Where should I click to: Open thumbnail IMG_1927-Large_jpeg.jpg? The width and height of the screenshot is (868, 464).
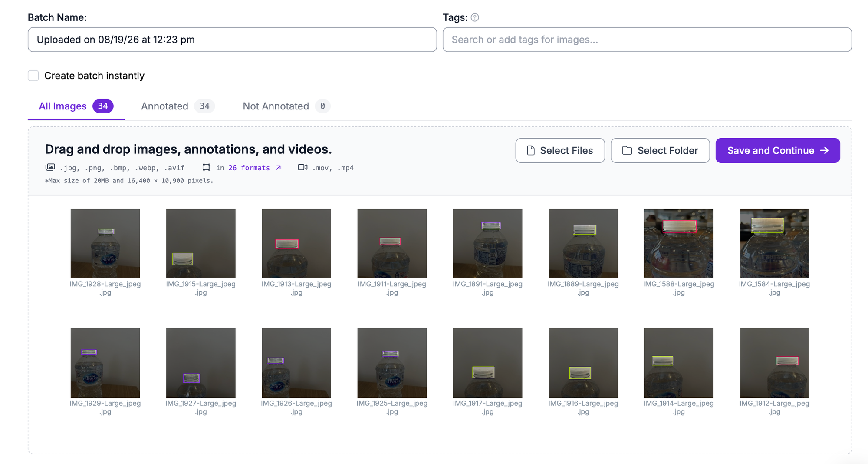coord(201,363)
